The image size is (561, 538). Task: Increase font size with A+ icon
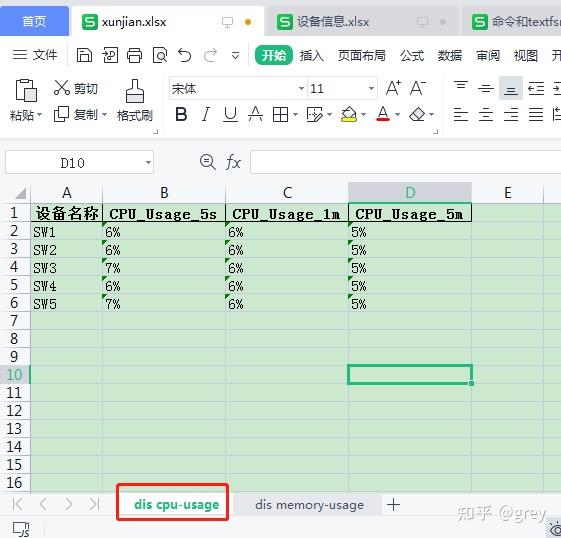(x=393, y=88)
